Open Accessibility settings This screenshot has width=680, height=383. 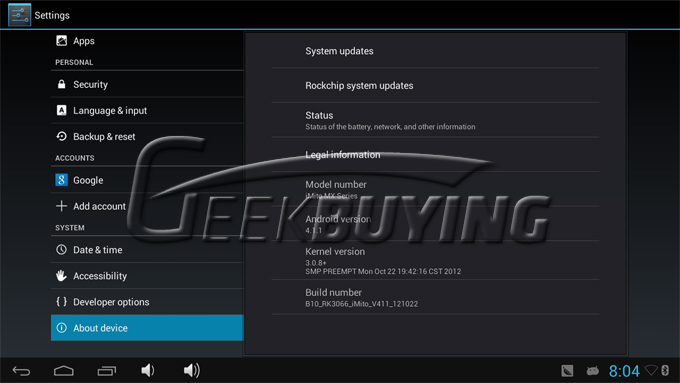147,276
